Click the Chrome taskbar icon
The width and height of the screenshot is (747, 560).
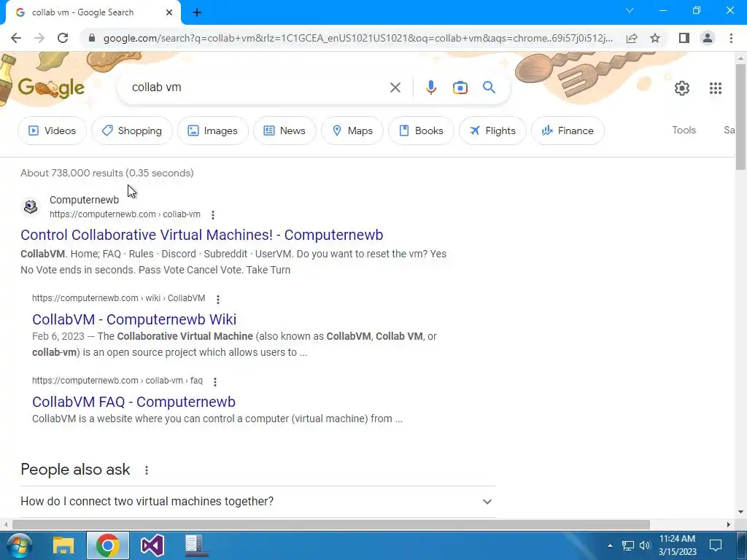[108, 545]
